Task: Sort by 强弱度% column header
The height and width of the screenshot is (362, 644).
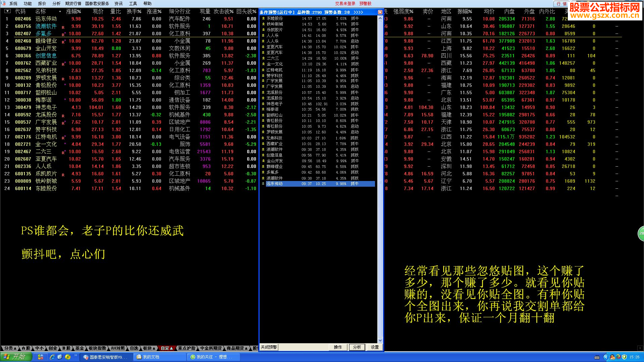Action: (x=403, y=11)
